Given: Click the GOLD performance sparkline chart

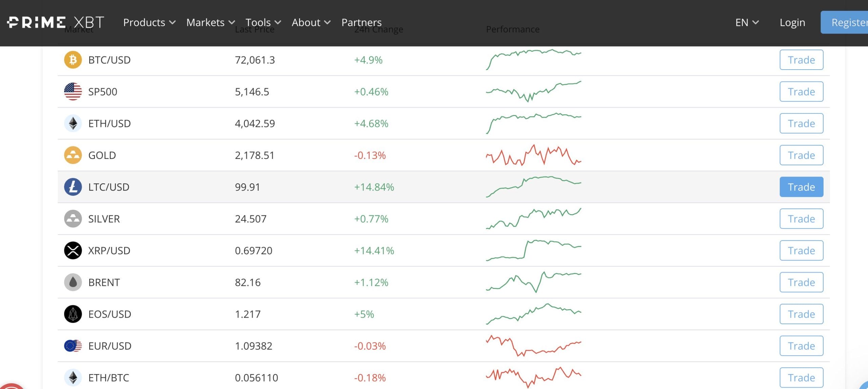Looking at the screenshot, I should [x=533, y=155].
